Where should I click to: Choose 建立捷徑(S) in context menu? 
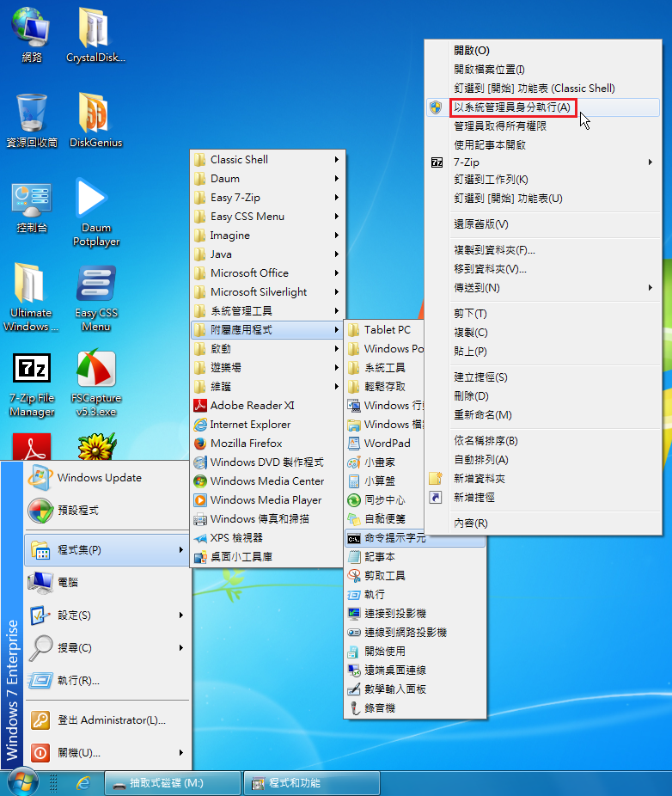[x=543, y=377]
